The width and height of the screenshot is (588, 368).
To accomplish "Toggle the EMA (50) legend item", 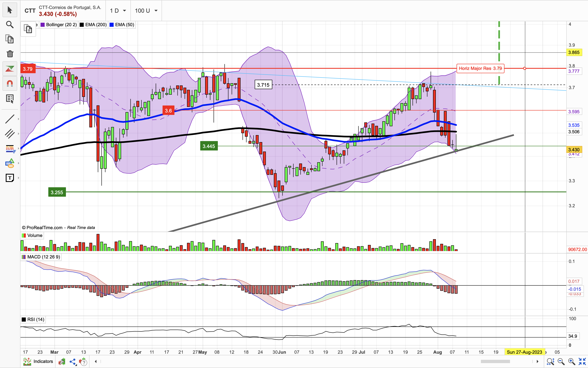I will 122,25.
